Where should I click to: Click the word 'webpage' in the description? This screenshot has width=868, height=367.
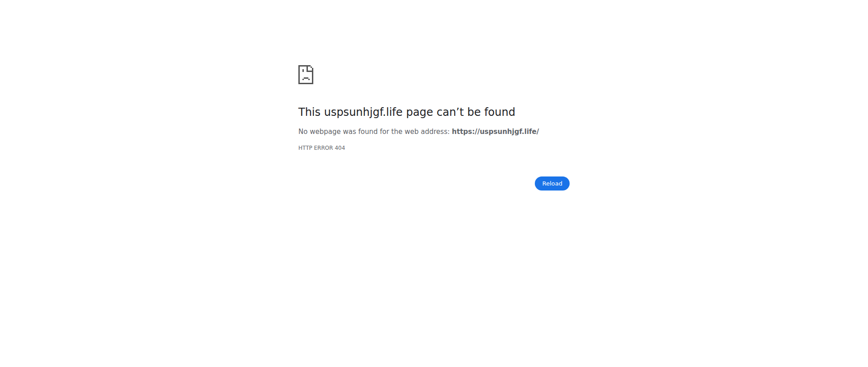click(325, 132)
